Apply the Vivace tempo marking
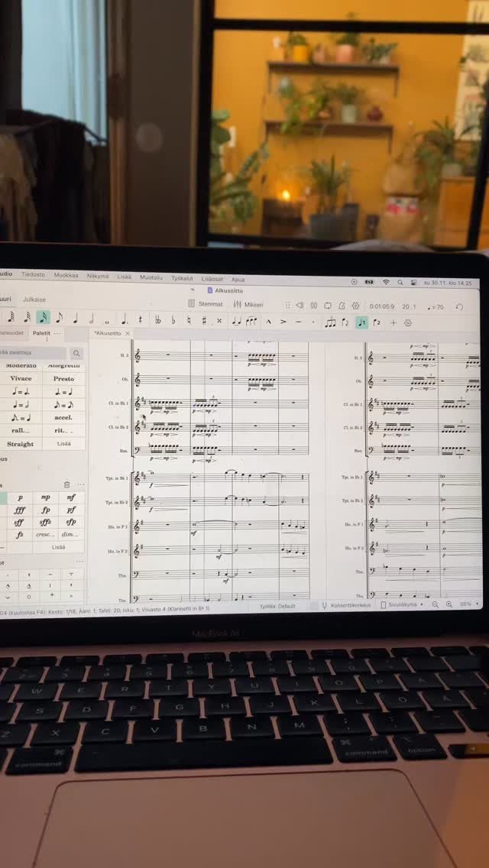The width and height of the screenshot is (489, 868). pyautogui.click(x=21, y=378)
